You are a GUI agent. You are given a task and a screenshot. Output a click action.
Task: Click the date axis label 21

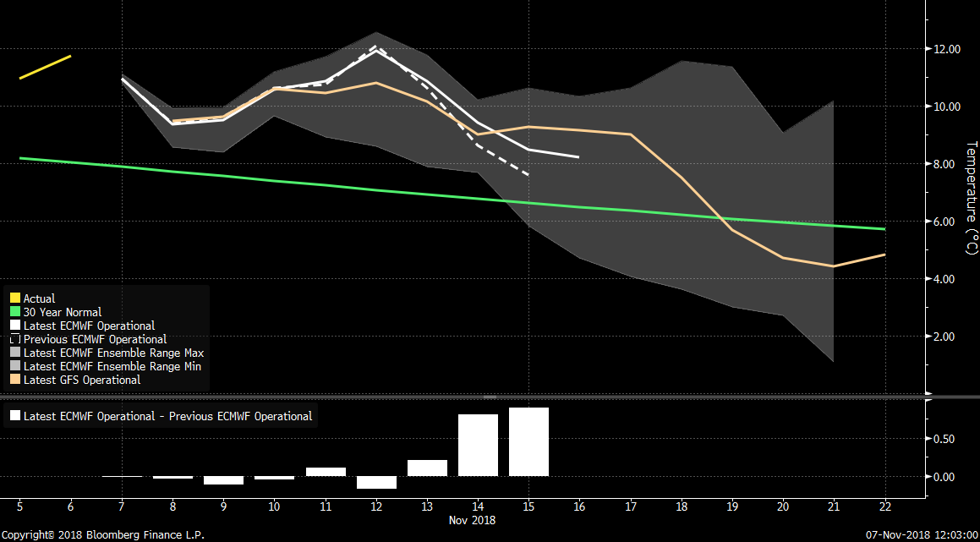[x=835, y=507]
